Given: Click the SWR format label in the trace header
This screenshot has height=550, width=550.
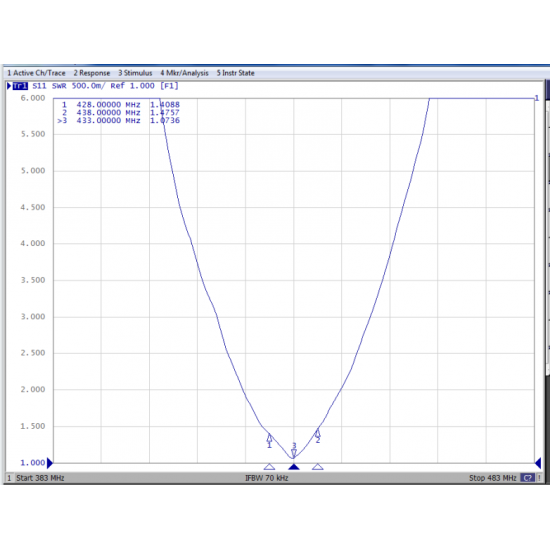Looking at the screenshot, I should [59, 86].
